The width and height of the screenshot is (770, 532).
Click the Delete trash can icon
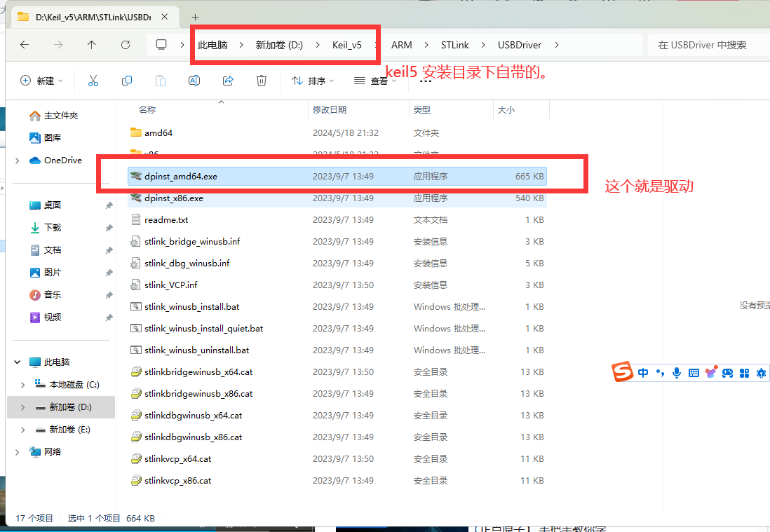point(262,81)
